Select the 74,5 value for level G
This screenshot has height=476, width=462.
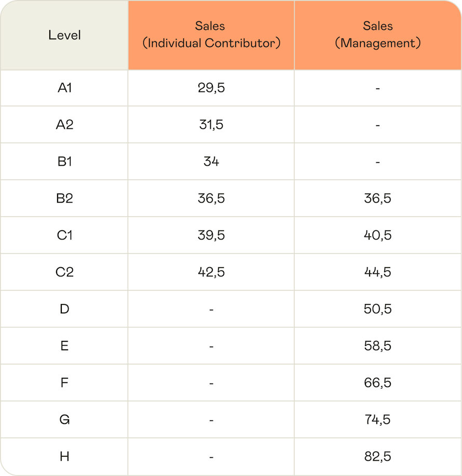tap(378, 419)
